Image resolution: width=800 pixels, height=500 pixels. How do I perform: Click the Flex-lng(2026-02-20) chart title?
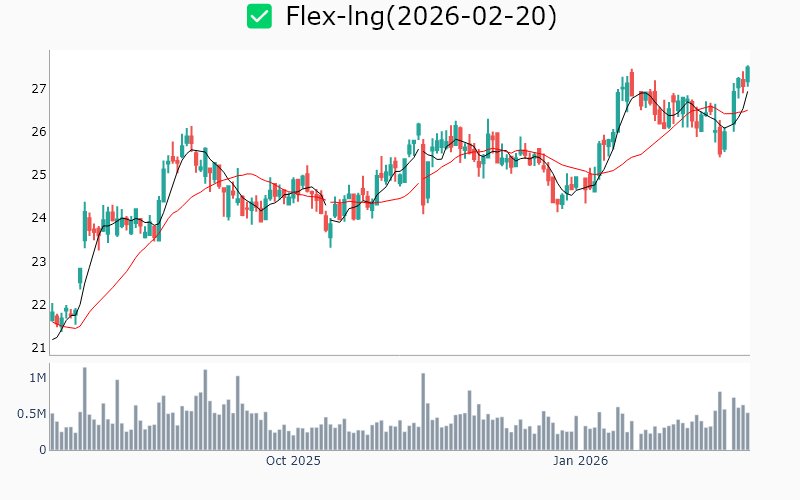421,16
